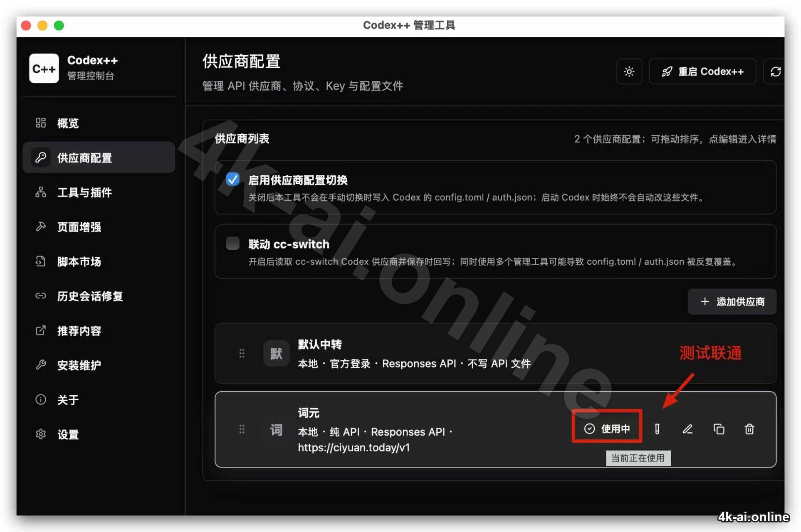Delete the 词元 provider
801x532 pixels.
pos(749,429)
